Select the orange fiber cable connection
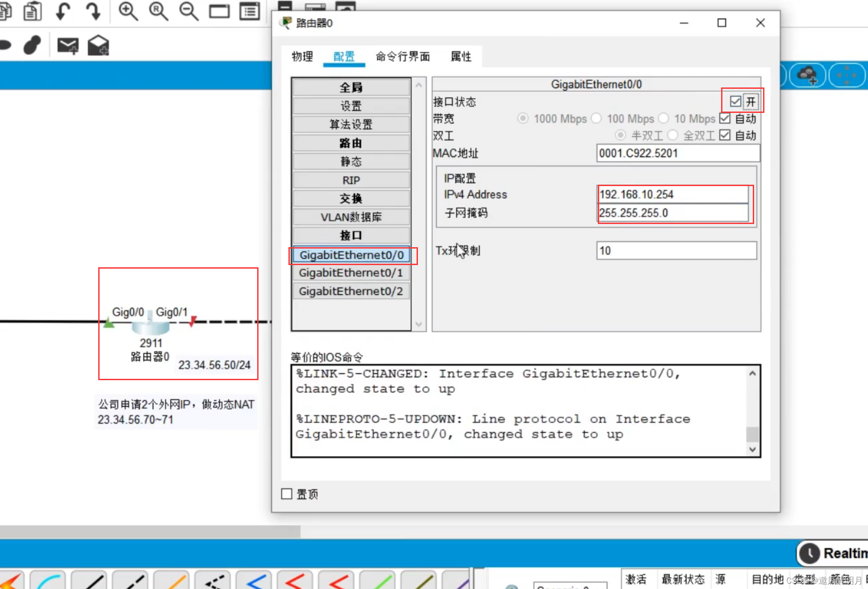The width and height of the screenshot is (868, 589). click(171, 580)
